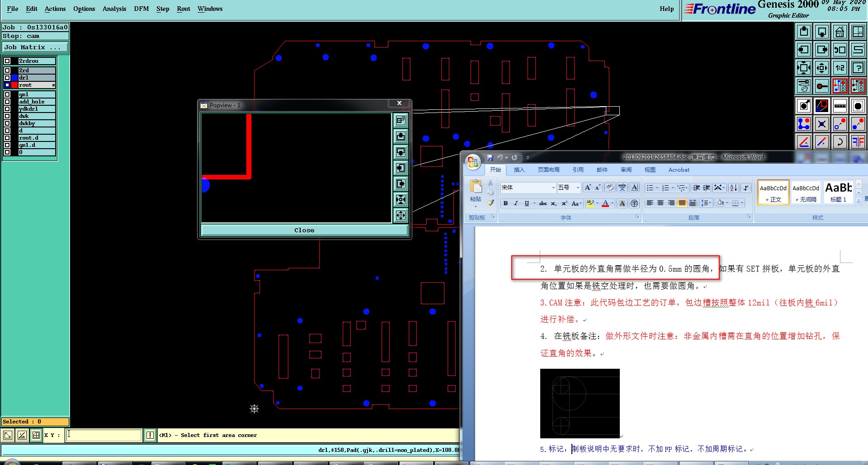868x465 pixels.
Task: Click the home view icon
Action: (x=840, y=32)
